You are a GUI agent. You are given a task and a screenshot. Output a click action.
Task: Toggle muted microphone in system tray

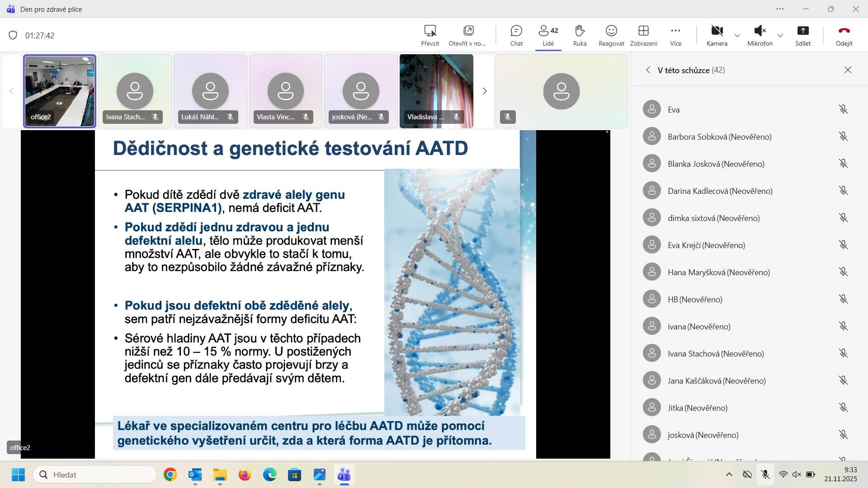(765, 474)
